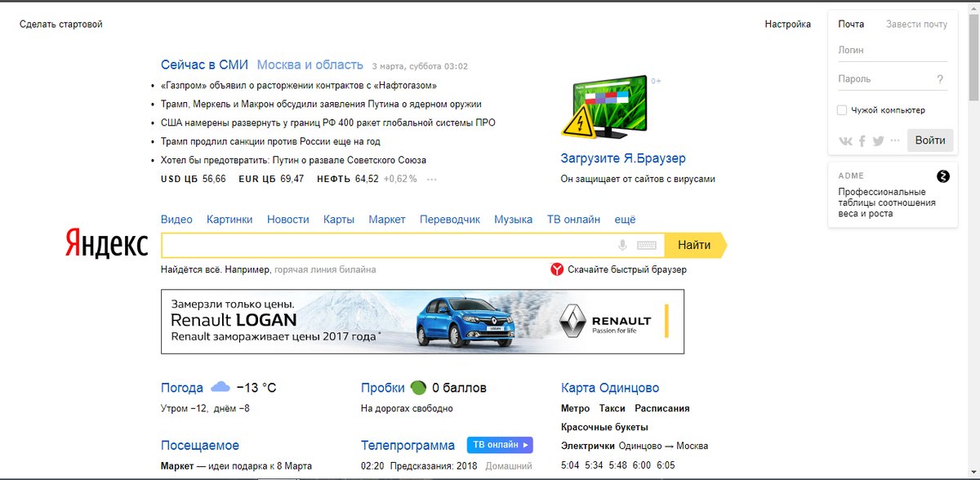
Task: Open the Погода weather link
Action: pos(182,388)
